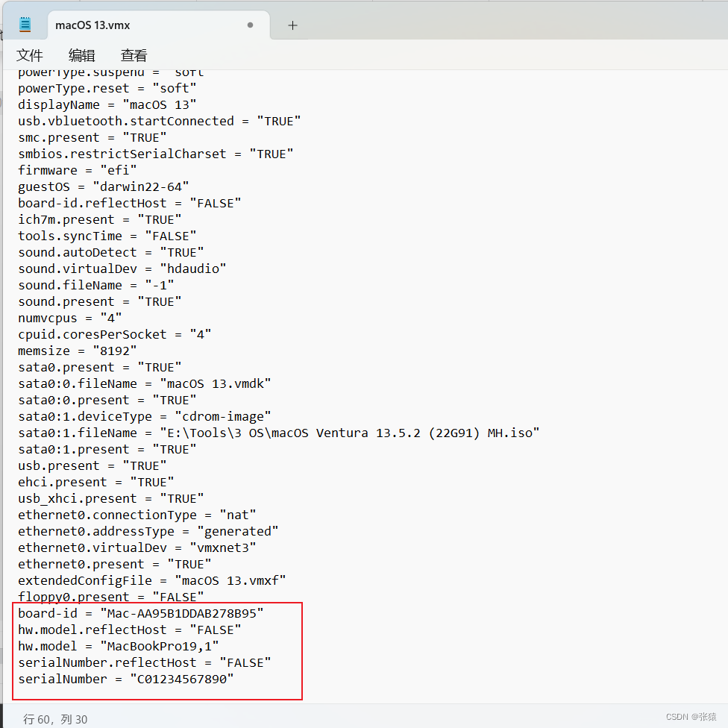Viewport: 728px width, 728px height.
Task: Click the Notepad app icon in the title bar
Action: coord(25,25)
